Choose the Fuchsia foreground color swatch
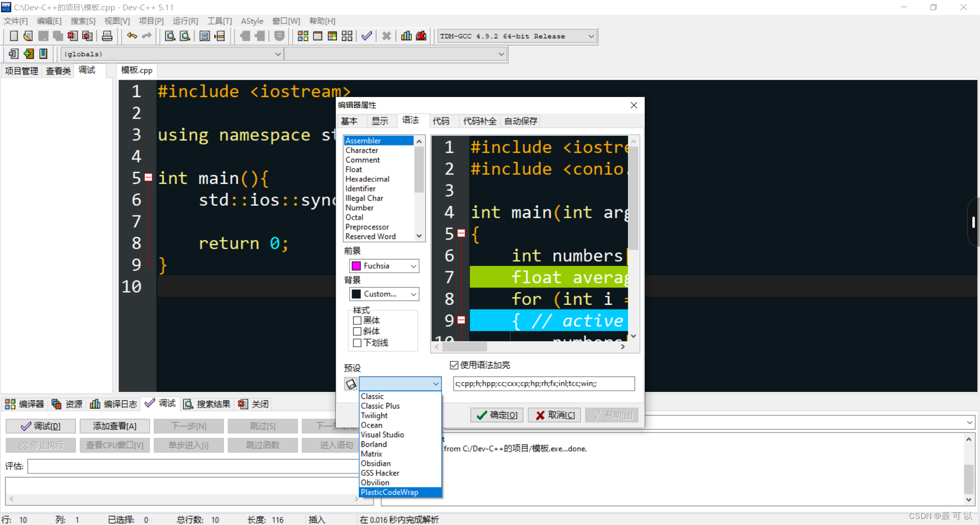Viewport: 980px width, 525px height. click(357, 266)
